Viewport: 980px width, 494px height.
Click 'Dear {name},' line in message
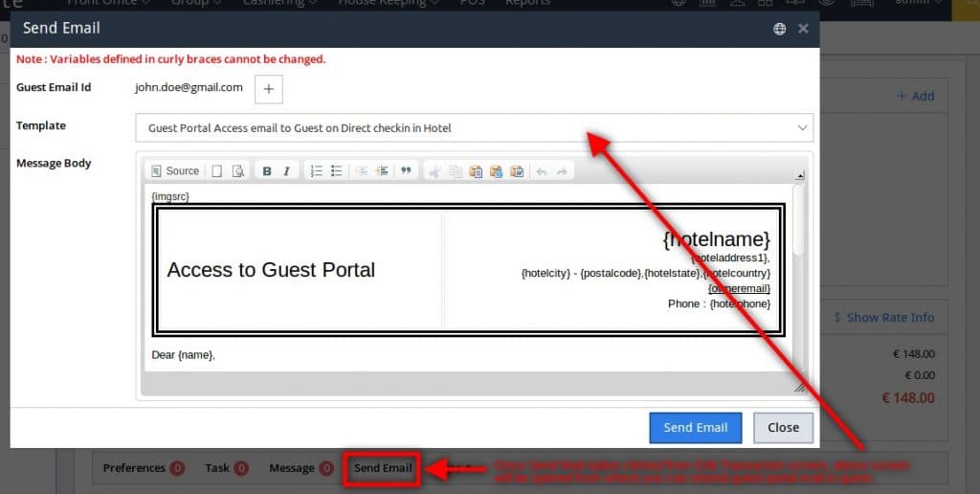pos(183,354)
